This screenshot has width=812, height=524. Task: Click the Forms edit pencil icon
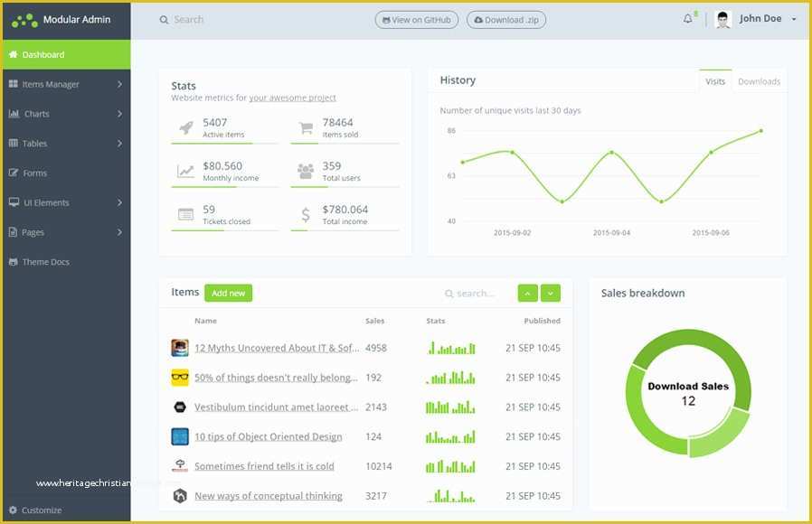click(14, 173)
